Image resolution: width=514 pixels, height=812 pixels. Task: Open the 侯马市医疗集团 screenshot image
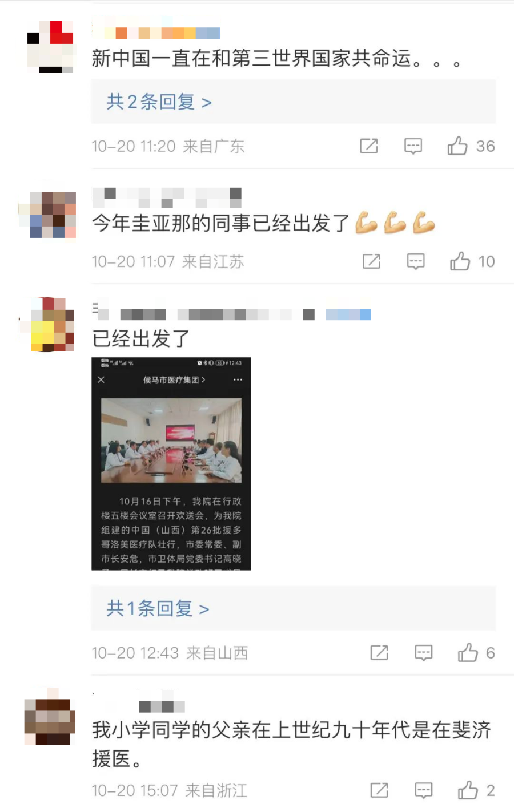click(171, 464)
